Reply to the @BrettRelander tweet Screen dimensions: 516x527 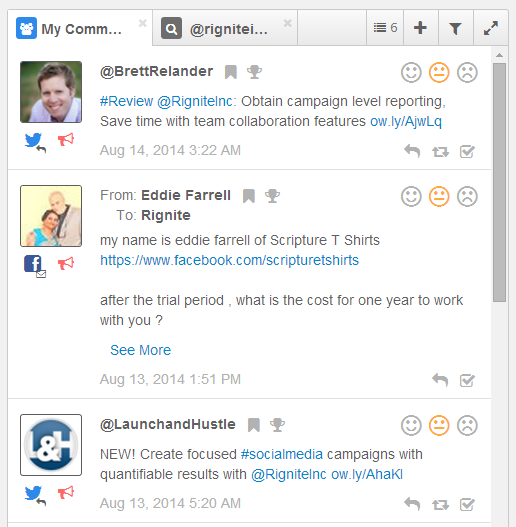pyautogui.click(x=412, y=151)
